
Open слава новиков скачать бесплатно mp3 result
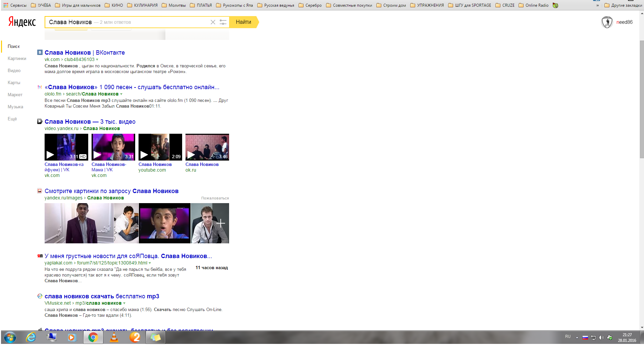[x=102, y=296]
